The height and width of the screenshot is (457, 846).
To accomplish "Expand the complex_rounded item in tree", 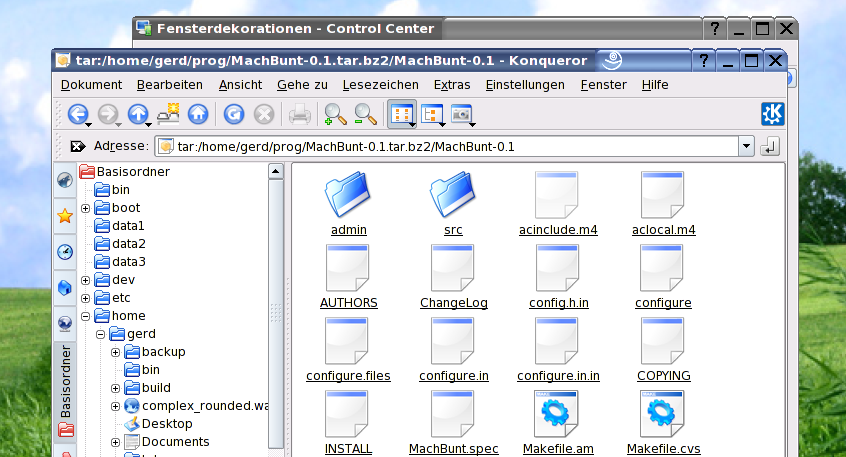I will pyautogui.click(x=115, y=406).
